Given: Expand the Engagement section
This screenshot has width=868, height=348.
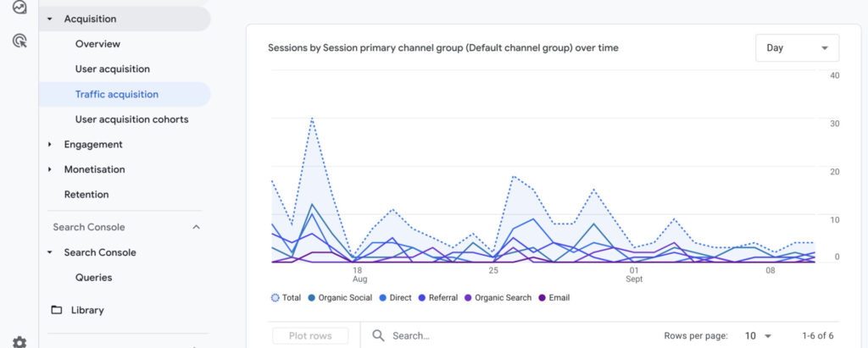Looking at the screenshot, I should pyautogui.click(x=50, y=145).
